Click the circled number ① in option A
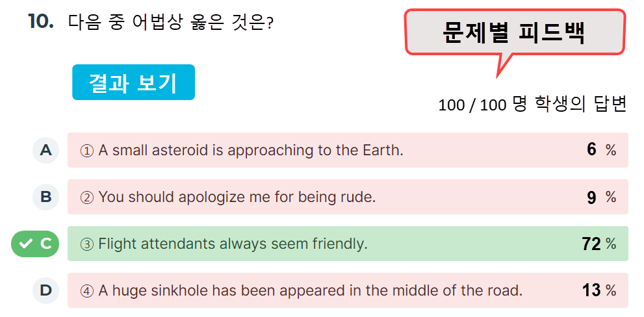Screen dimensions: 644x317 pyautogui.click(x=86, y=151)
